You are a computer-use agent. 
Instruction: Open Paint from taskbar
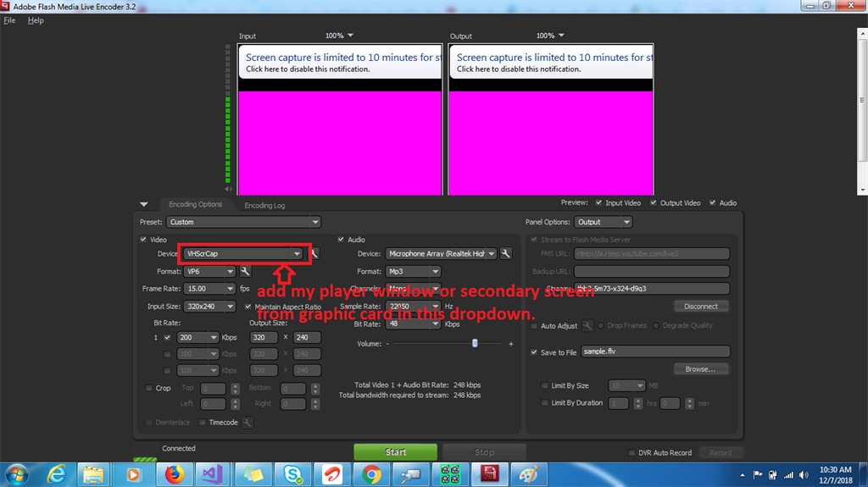point(528,474)
